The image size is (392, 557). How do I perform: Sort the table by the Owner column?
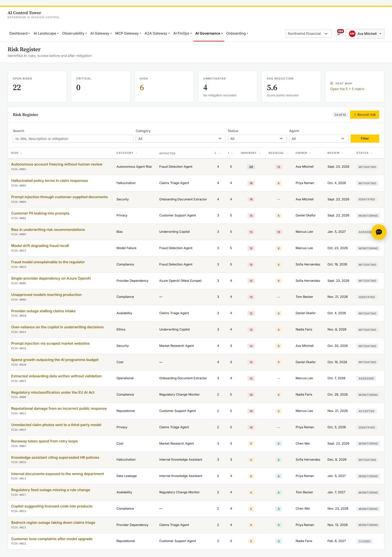point(303,153)
